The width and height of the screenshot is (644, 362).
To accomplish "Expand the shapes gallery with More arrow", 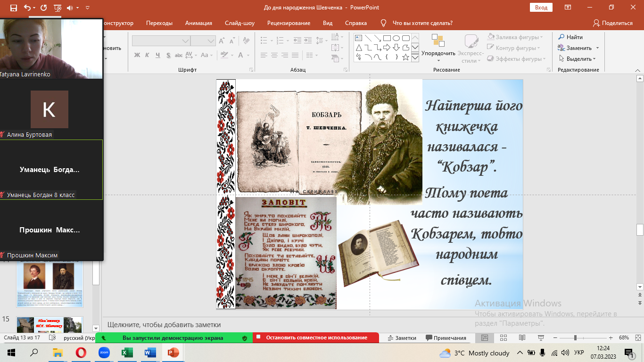I will click(415, 58).
